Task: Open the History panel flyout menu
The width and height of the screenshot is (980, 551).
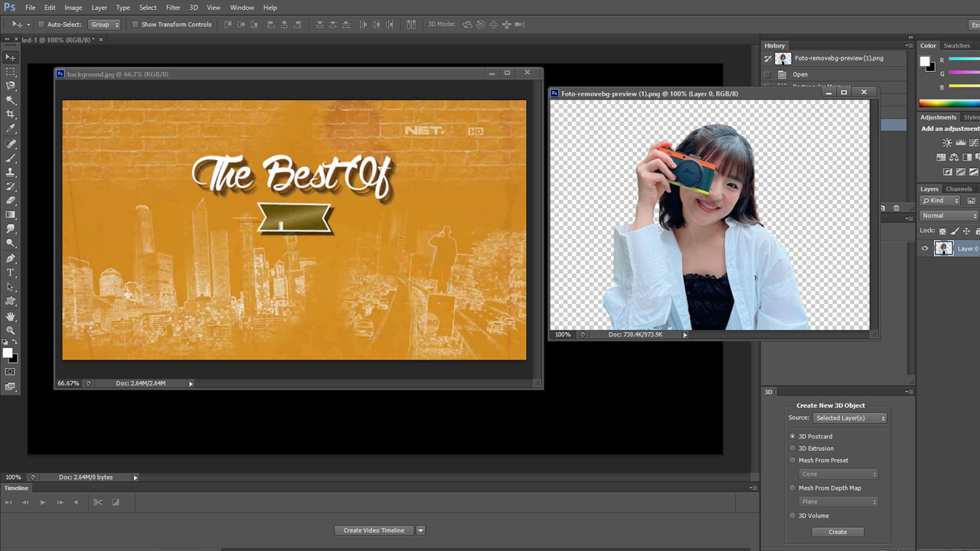Action: pos(909,45)
